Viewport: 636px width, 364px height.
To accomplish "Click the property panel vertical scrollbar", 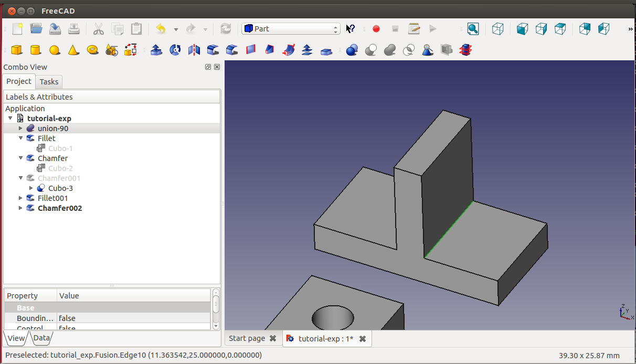I will tap(216, 304).
